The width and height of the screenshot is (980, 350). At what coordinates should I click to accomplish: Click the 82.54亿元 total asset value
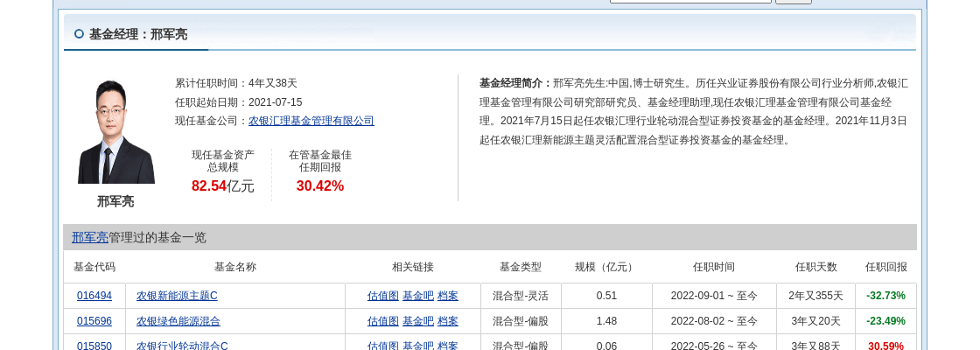click(222, 185)
